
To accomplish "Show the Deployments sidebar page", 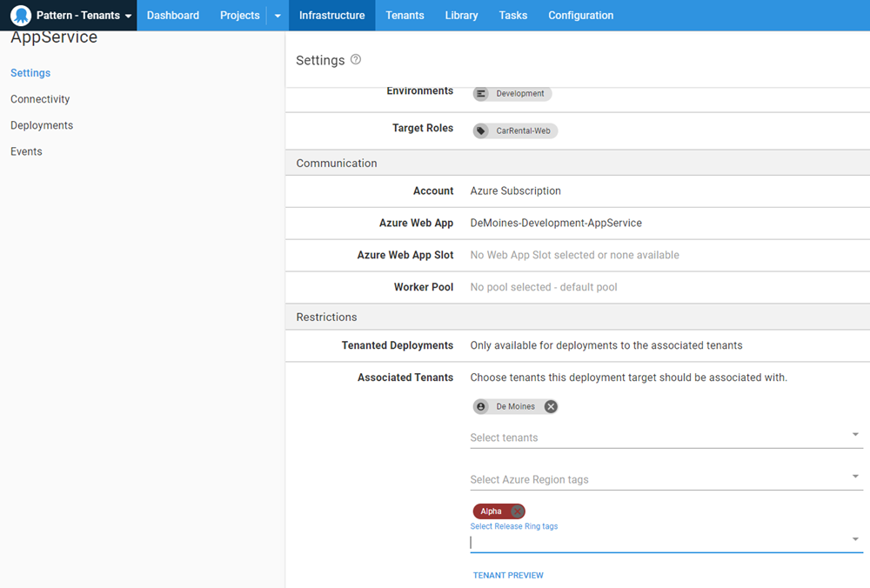I will pos(42,125).
